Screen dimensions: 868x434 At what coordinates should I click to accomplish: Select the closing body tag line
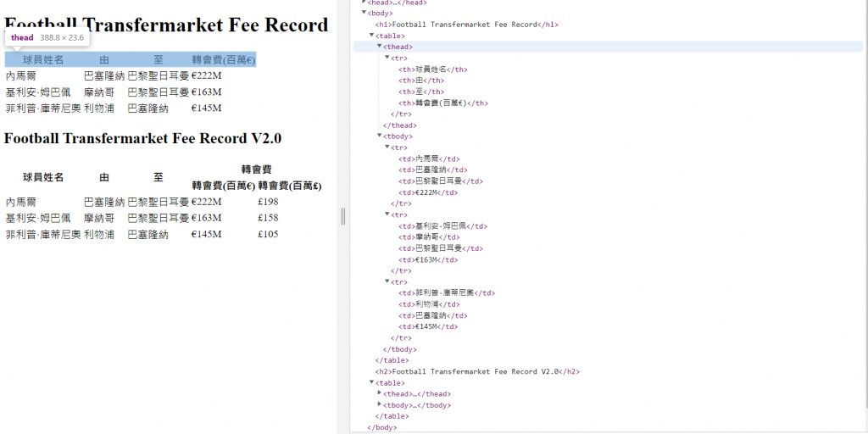(x=382, y=427)
